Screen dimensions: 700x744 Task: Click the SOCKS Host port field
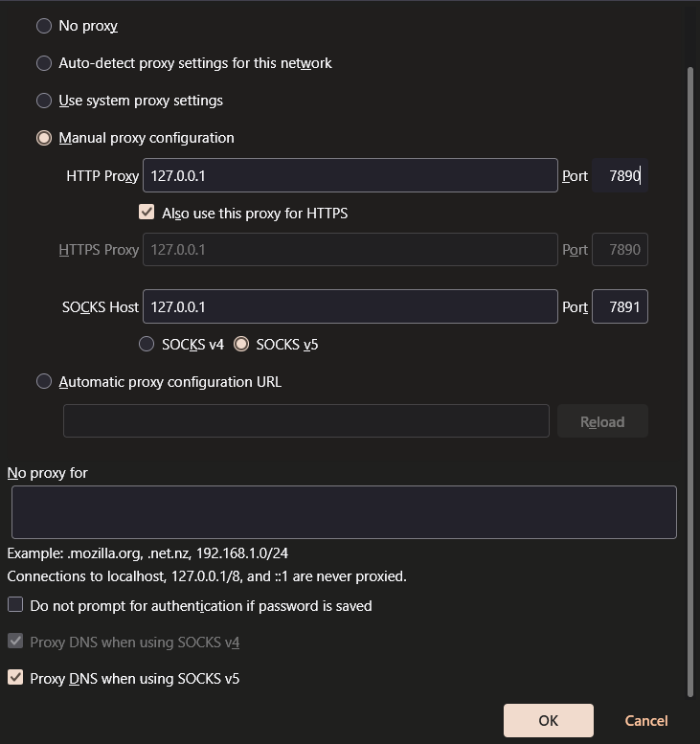[x=620, y=306]
